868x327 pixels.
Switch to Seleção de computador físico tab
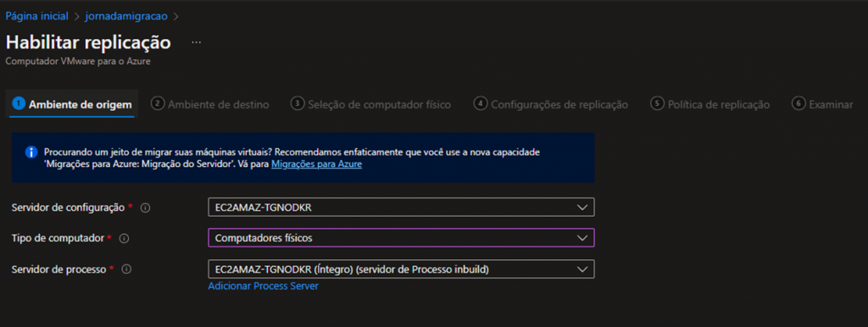coord(371,104)
